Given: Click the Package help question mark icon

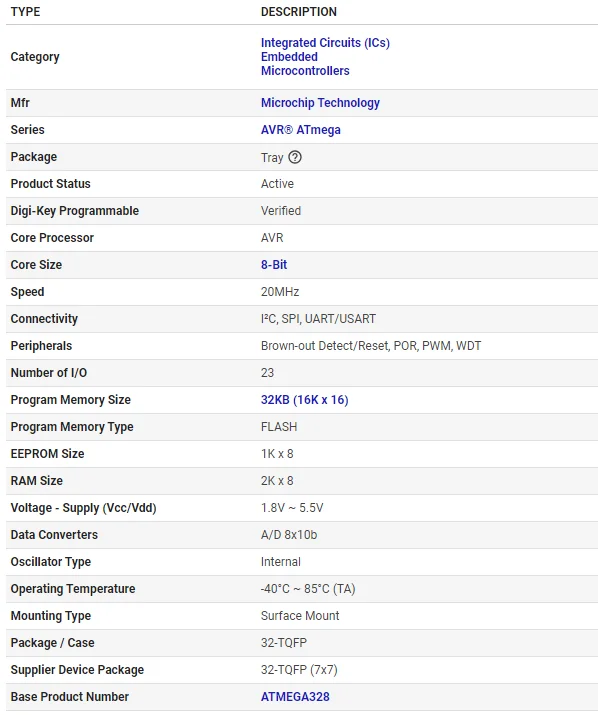Looking at the screenshot, I should 295,157.
